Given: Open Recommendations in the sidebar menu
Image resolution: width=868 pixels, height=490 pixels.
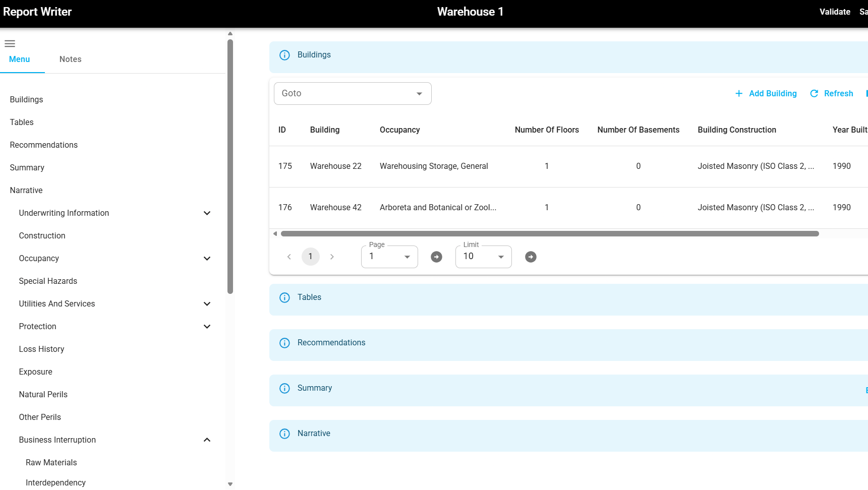Looking at the screenshot, I should 44,145.
